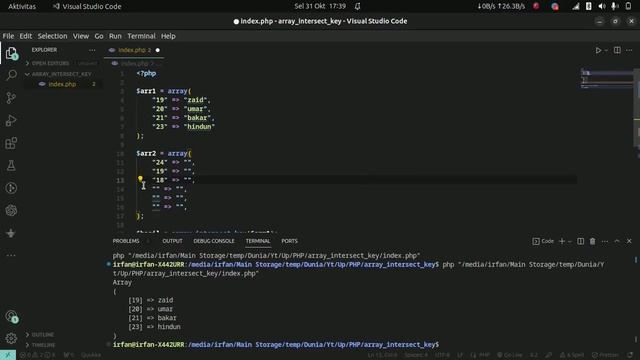The image size is (640, 360).
Task: Open the Accounts menu icon
Action: coord(11,316)
